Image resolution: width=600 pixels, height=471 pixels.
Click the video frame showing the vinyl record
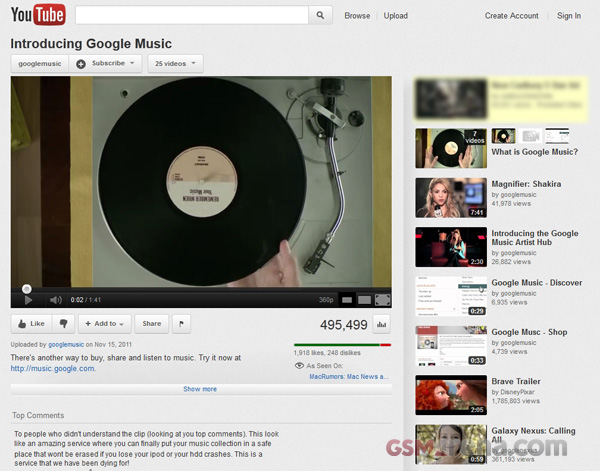tap(201, 181)
